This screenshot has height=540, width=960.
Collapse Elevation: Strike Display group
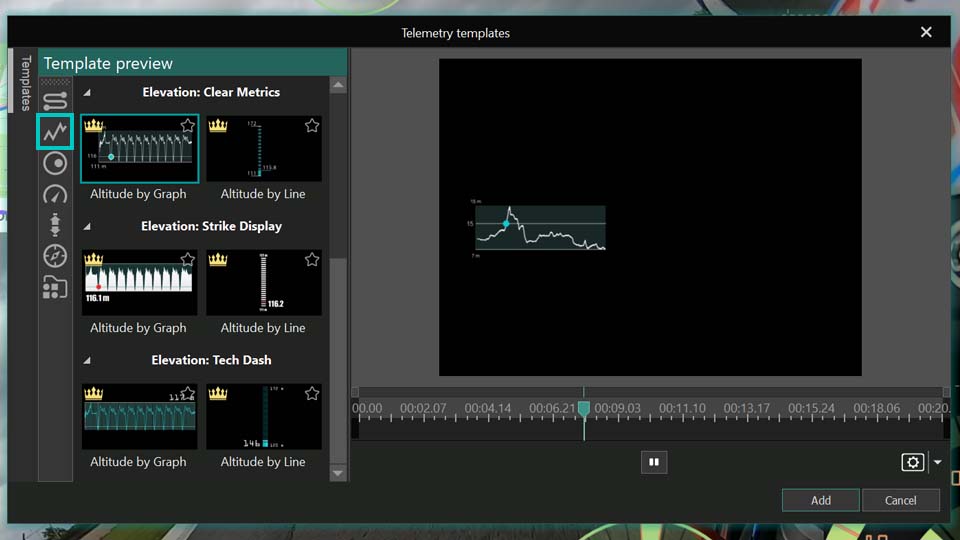[87, 227]
